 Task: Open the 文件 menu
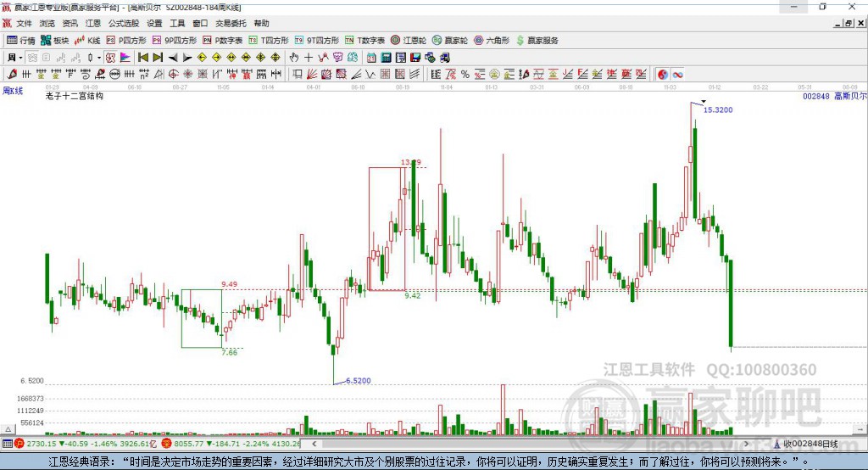click(x=25, y=23)
